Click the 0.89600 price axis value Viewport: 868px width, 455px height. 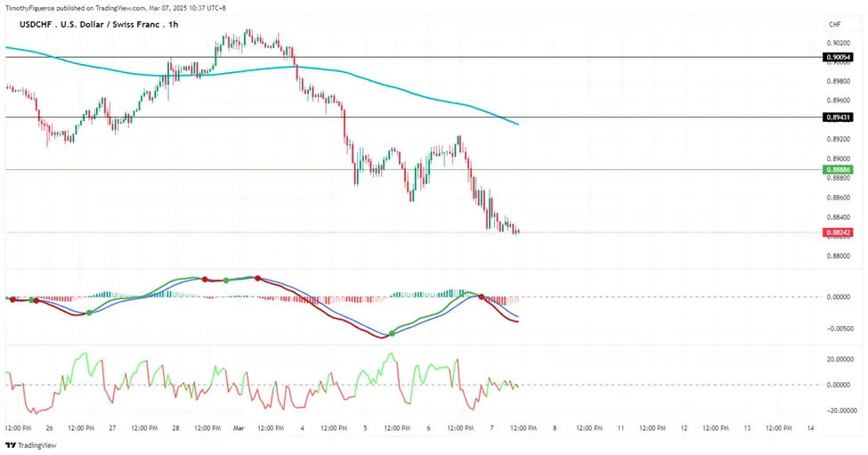[x=838, y=101]
